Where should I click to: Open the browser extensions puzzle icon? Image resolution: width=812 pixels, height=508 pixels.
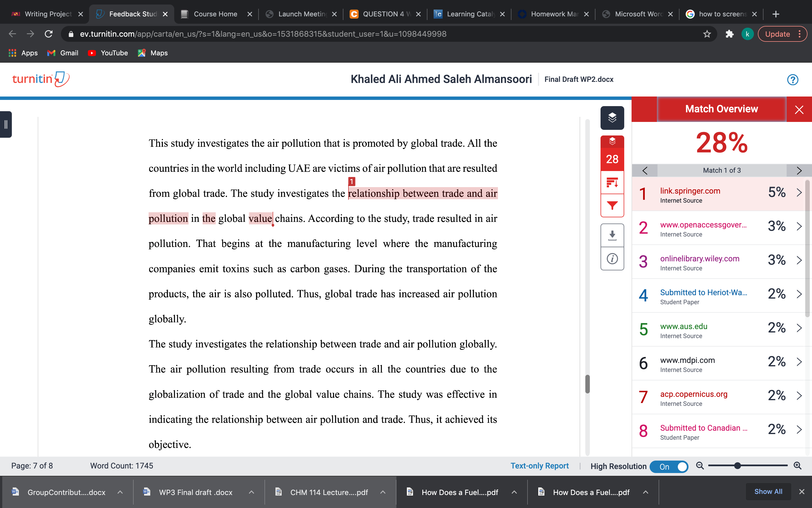click(729, 34)
